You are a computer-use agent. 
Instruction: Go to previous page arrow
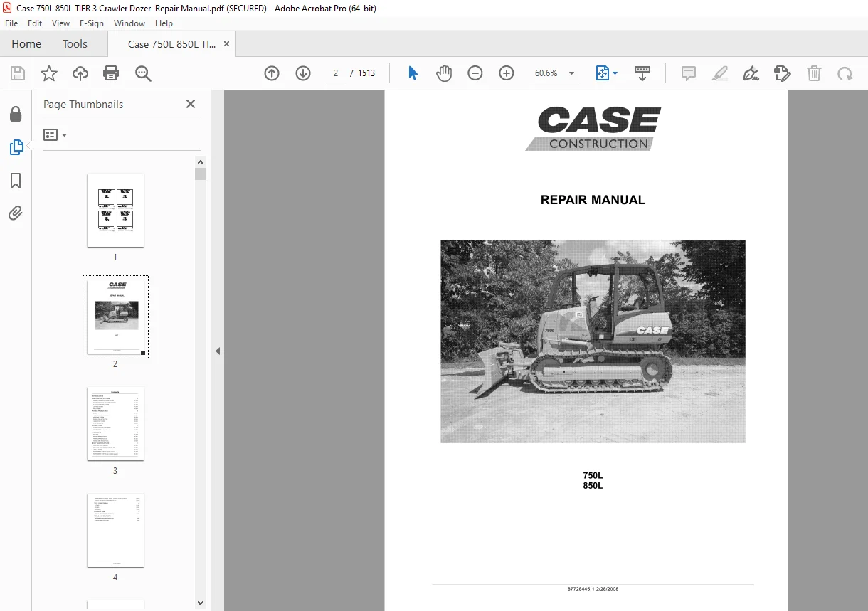[x=272, y=73]
